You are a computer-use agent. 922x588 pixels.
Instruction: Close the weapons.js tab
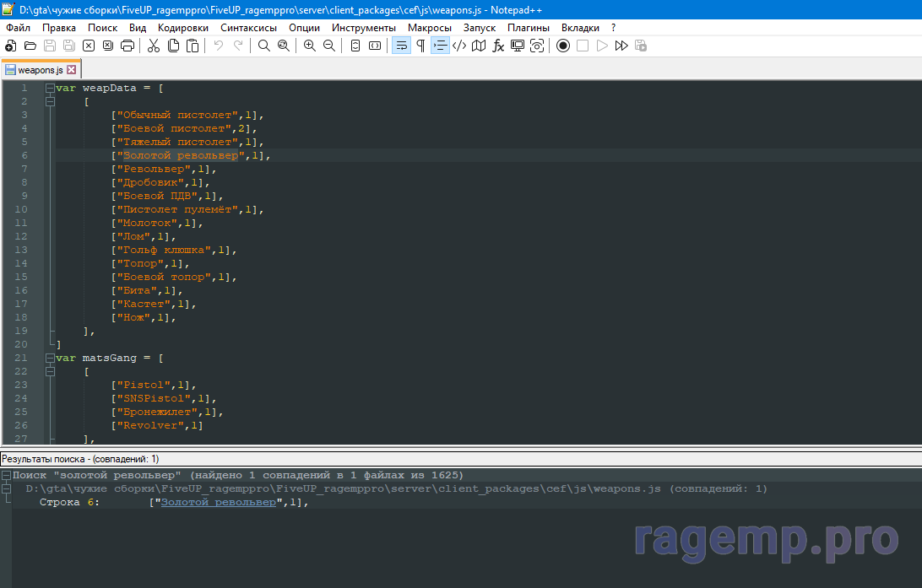(x=71, y=70)
